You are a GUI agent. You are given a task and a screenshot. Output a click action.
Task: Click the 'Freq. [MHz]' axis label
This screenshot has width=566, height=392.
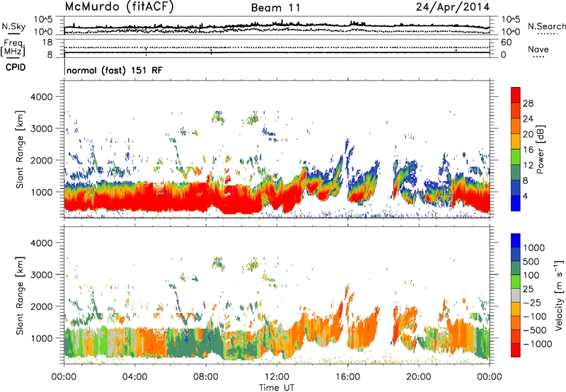coord(13,47)
